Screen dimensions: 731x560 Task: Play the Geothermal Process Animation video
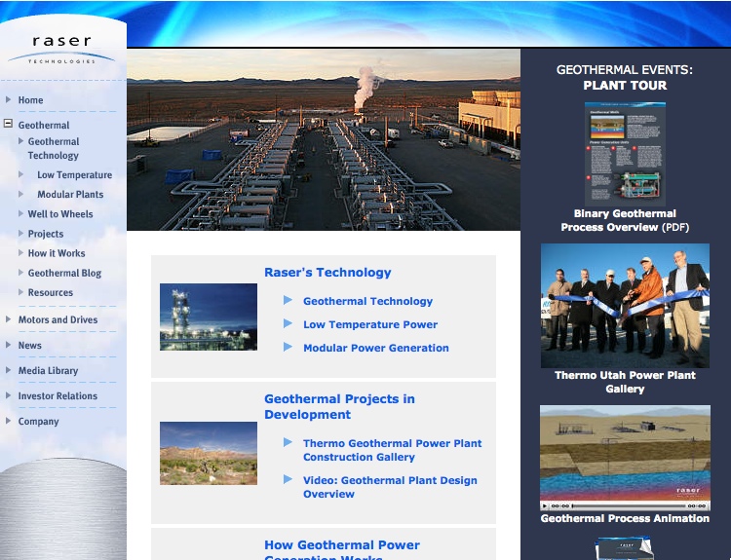pos(546,506)
